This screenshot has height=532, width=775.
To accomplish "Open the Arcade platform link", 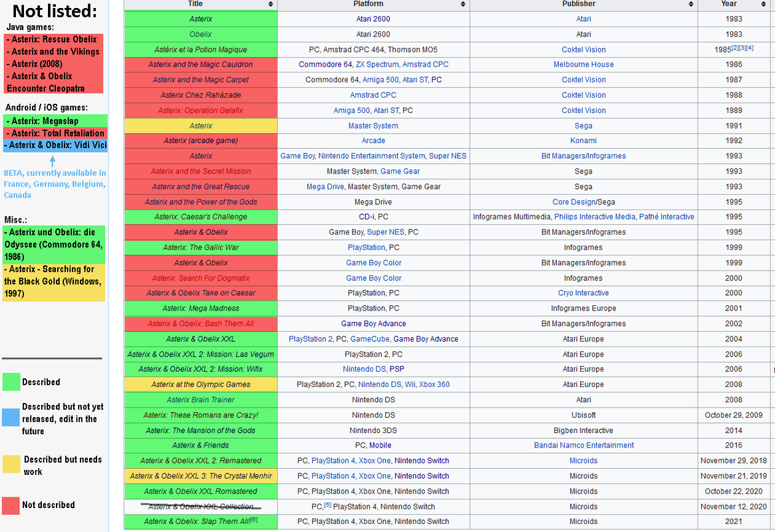I will point(373,140).
